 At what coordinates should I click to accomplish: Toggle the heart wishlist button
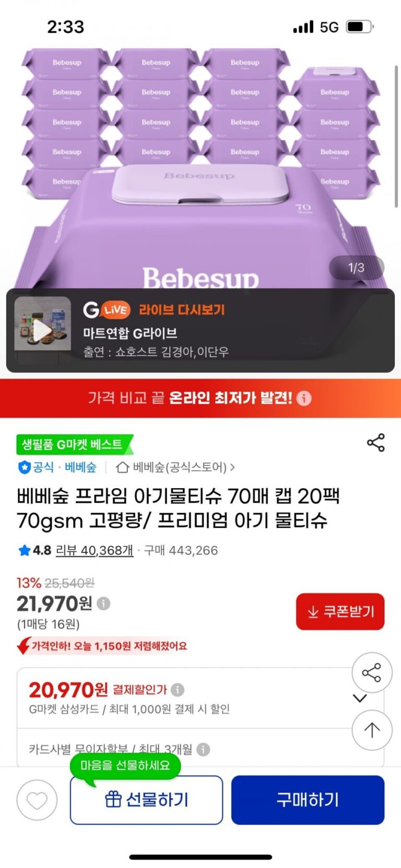(x=37, y=800)
